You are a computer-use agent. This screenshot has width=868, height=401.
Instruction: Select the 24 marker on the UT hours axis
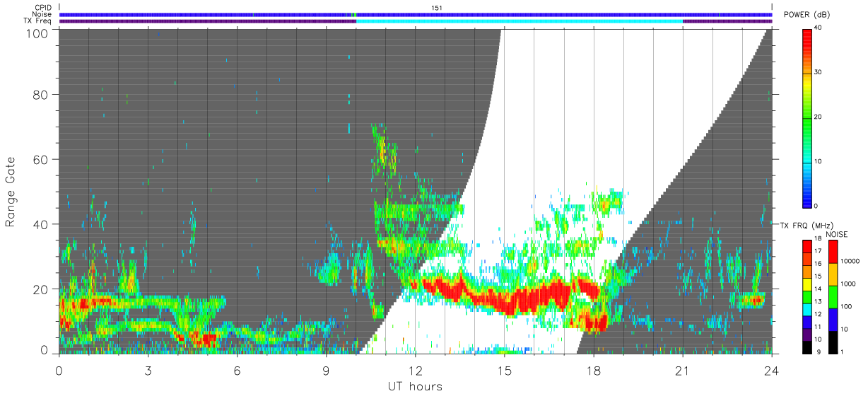coord(771,370)
